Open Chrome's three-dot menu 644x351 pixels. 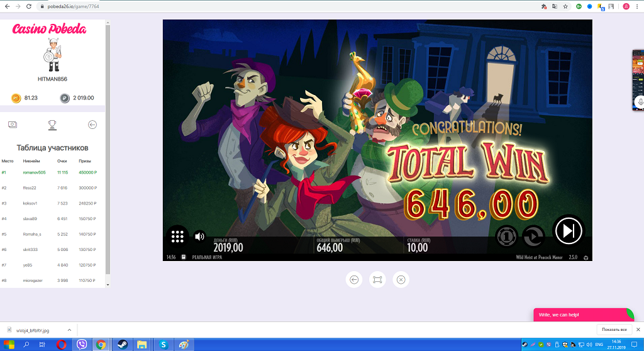pos(637,6)
